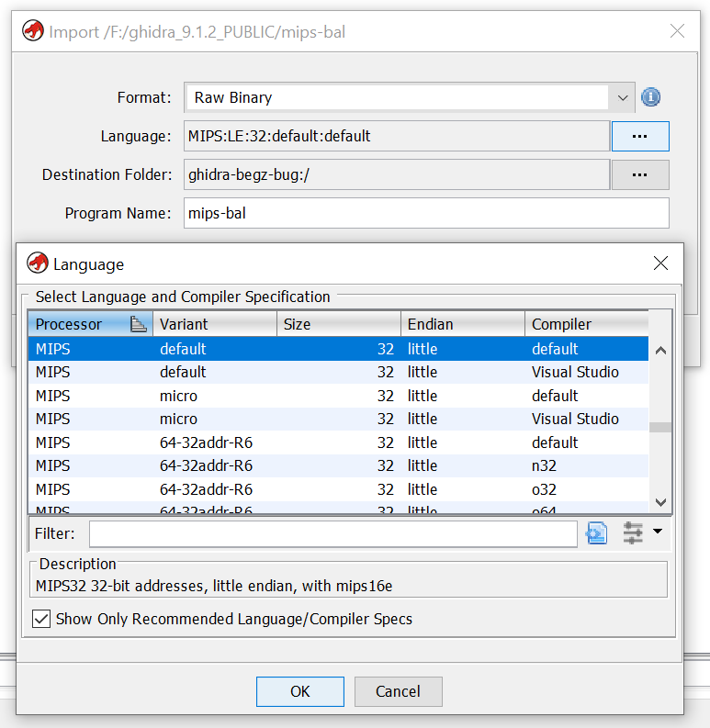Viewport: 710px width, 728px height.
Task: Click the Filter text field
Action: [x=333, y=533]
